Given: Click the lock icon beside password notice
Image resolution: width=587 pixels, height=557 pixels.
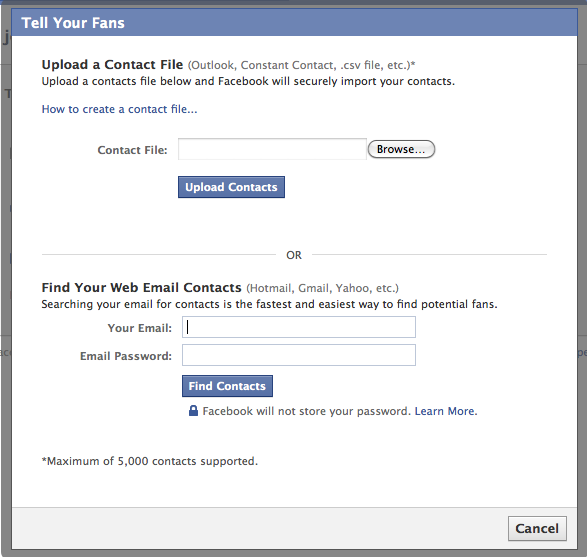Looking at the screenshot, I should point(193,411).
